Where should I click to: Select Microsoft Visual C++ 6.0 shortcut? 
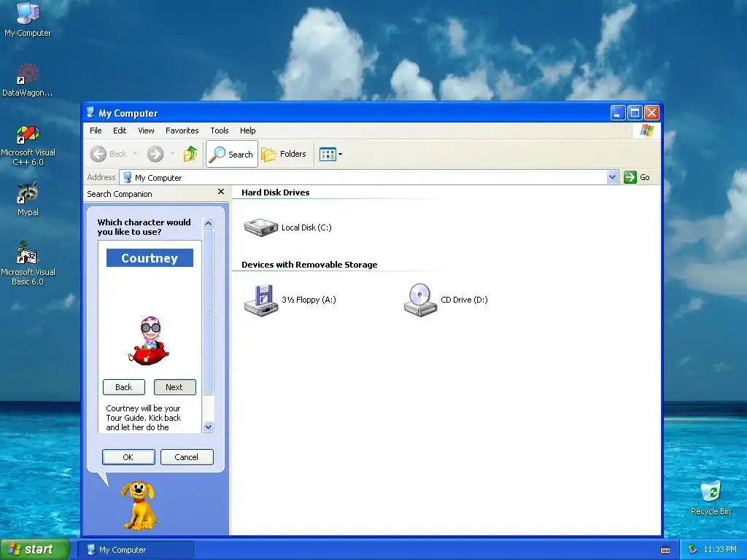(28, 145)
